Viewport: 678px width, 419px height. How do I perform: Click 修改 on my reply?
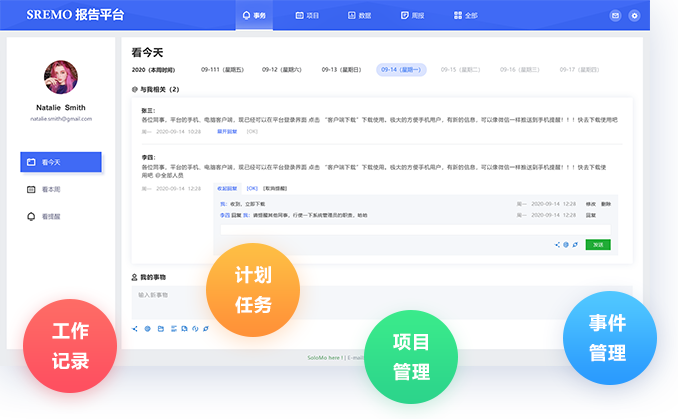tap(591, 204)
